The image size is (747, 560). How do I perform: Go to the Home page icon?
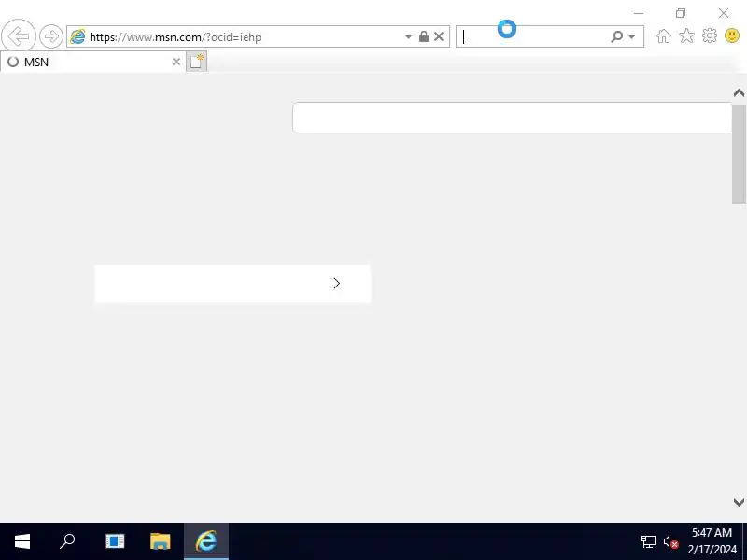[664, 36]
